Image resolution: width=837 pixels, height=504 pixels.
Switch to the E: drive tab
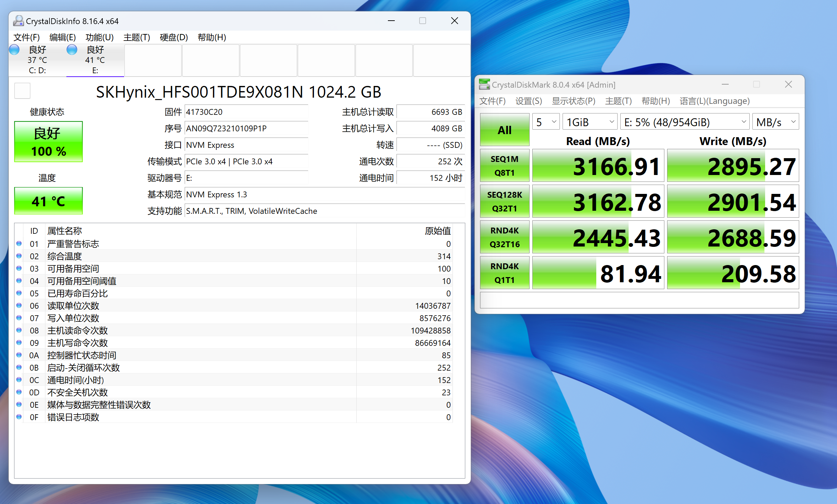click(95, 60)
